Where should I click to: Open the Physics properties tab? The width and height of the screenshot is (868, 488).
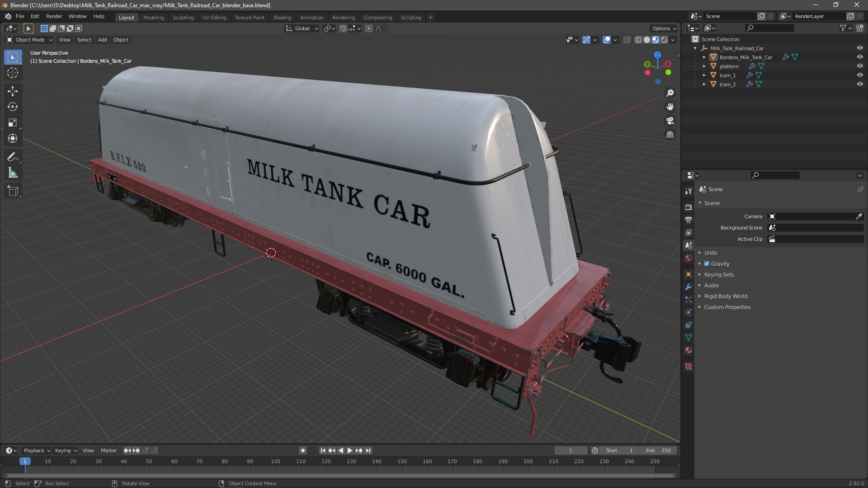689,312
